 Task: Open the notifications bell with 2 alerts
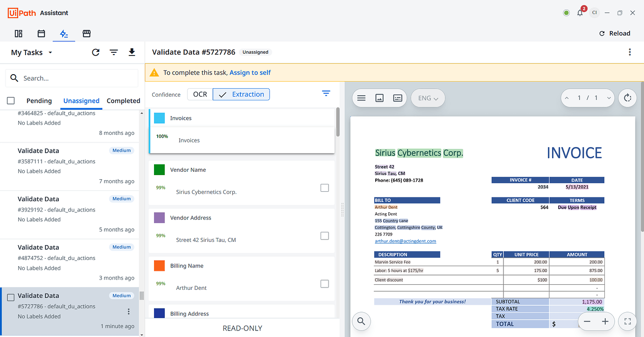pos(580,13)
